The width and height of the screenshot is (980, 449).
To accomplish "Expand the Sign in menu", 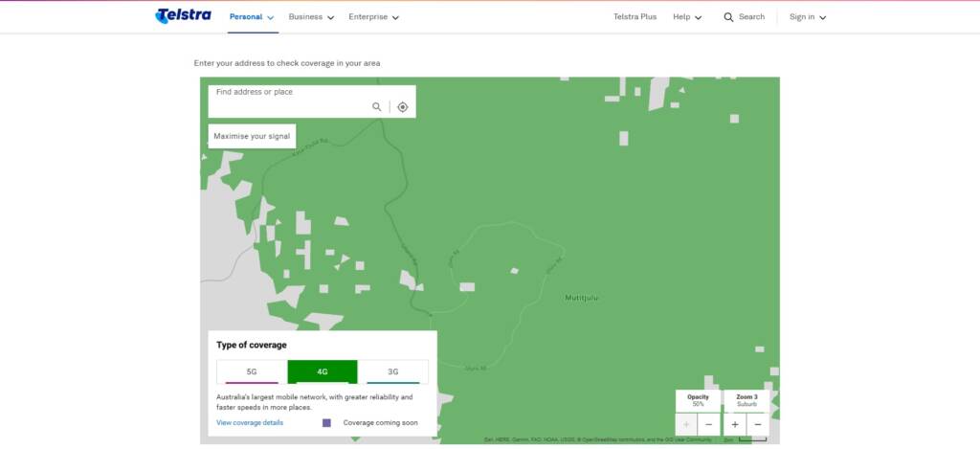I will pyautogui.click(x=808, y=17).
